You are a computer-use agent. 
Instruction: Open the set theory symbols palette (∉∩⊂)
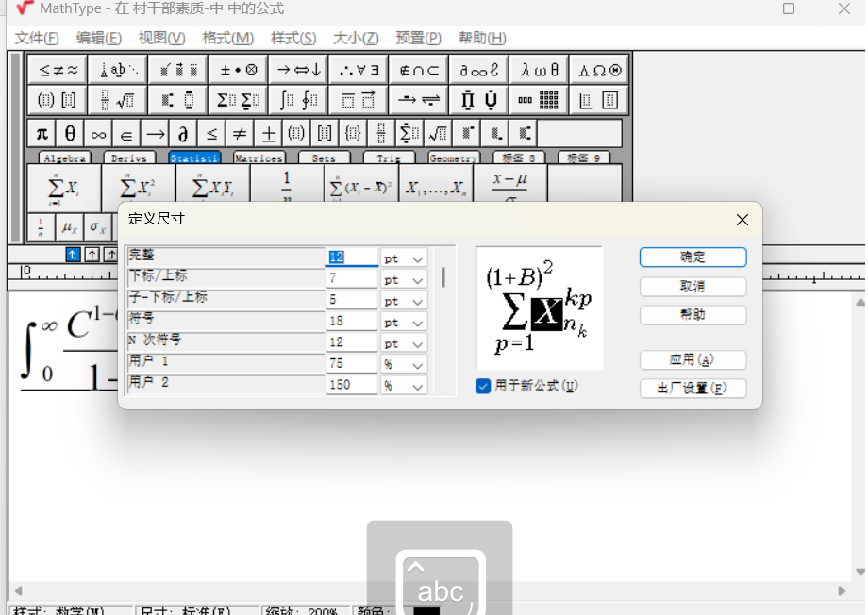point(419,70)
